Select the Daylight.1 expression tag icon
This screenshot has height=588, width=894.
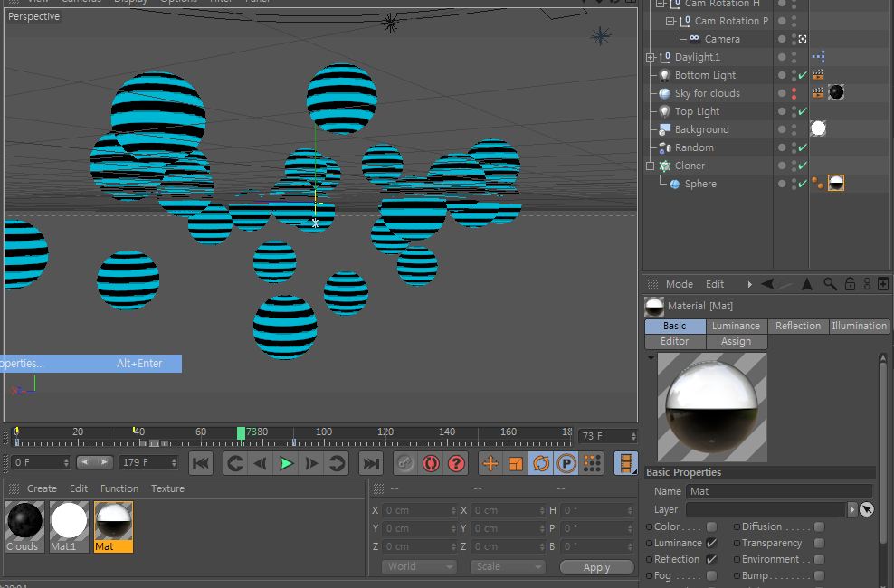point(818,56)
